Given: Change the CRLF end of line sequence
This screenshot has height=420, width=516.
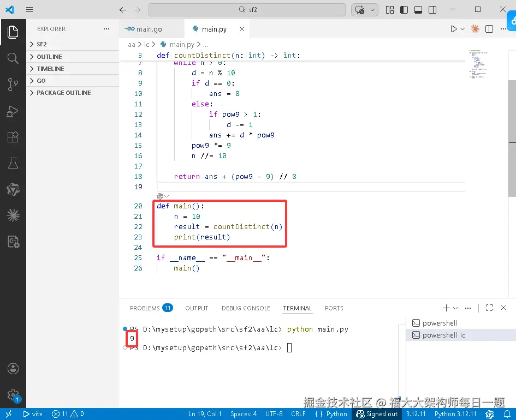Looking at the screenshot, I should [x=298, y=414].
